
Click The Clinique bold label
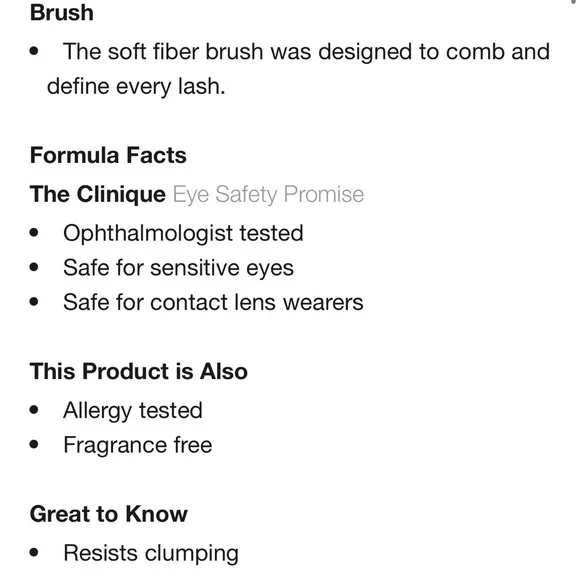click(x=98, y=194)
